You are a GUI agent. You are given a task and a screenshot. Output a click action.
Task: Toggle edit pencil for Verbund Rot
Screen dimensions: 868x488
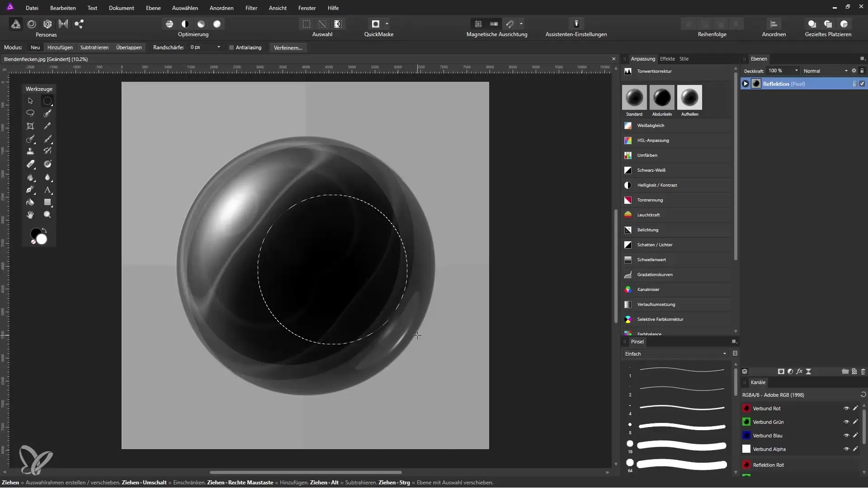pos(855,408)
